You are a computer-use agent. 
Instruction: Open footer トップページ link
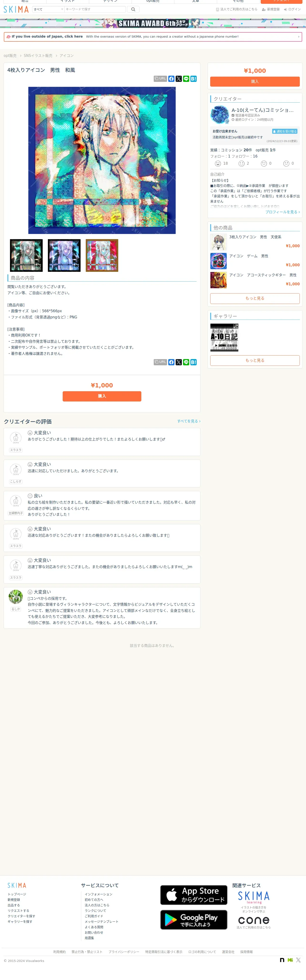[x=17, y=894]
